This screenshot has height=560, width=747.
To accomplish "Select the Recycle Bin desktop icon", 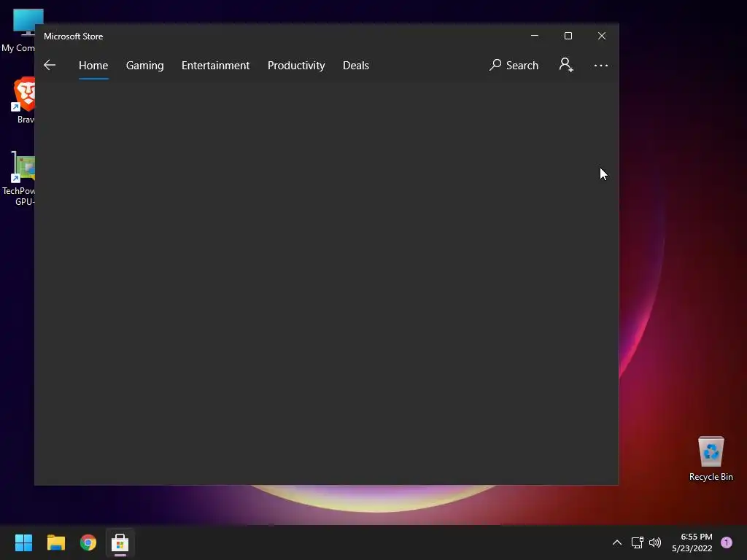I will pos(711,459).
